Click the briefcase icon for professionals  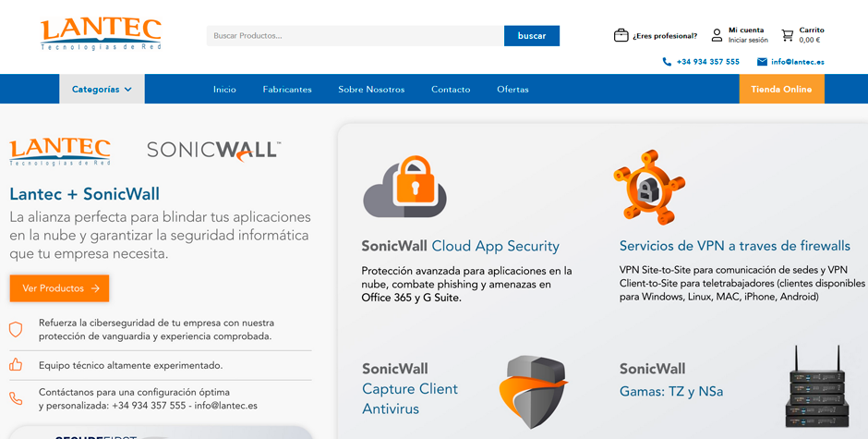[621, 35]
